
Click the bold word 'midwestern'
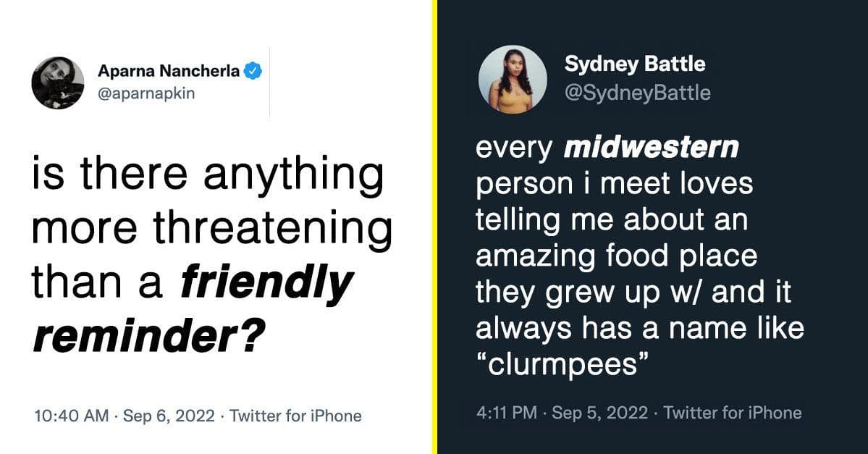point(651,148)
